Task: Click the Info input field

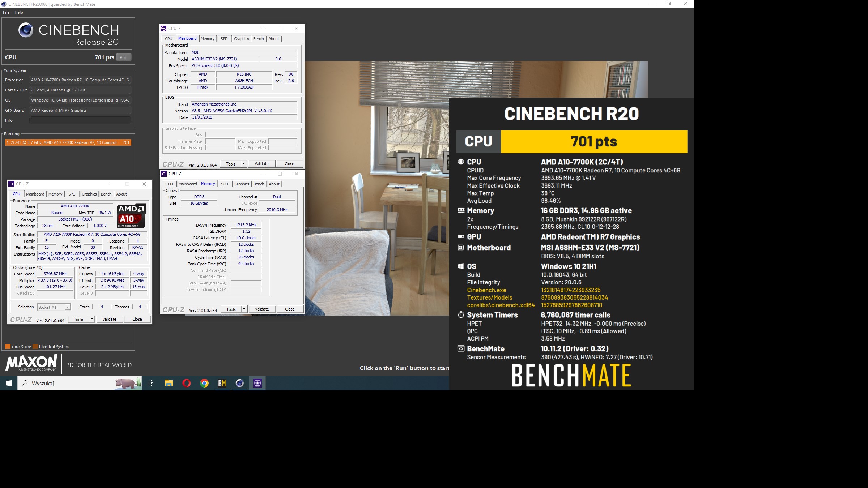Action: pyautogui.click(x=80, y=120)
